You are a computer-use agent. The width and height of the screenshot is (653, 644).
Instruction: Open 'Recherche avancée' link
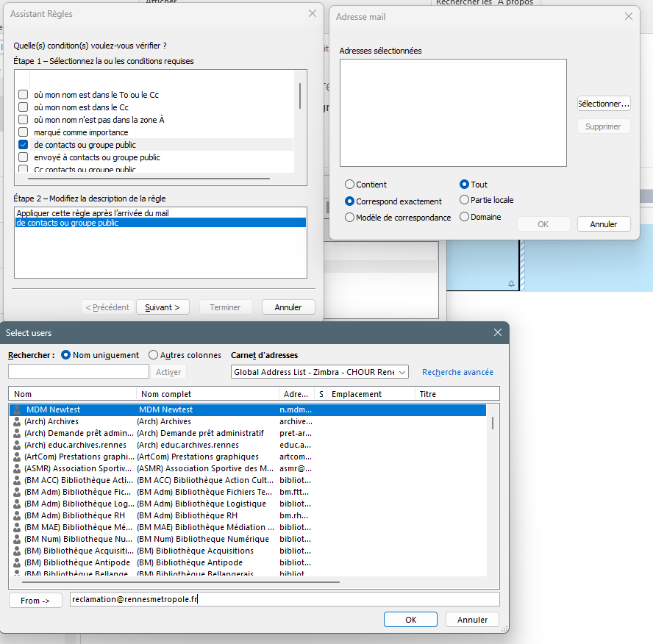[457, 372]
